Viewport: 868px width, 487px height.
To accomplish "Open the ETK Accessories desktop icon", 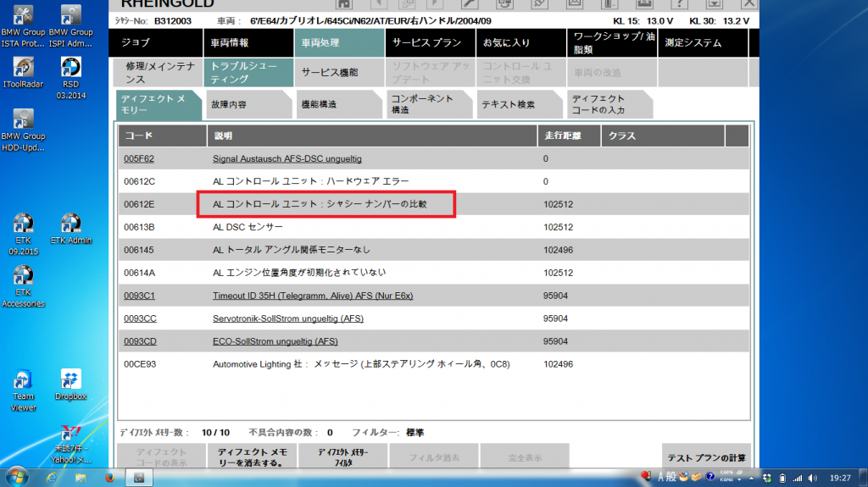I will pos(23,286).
